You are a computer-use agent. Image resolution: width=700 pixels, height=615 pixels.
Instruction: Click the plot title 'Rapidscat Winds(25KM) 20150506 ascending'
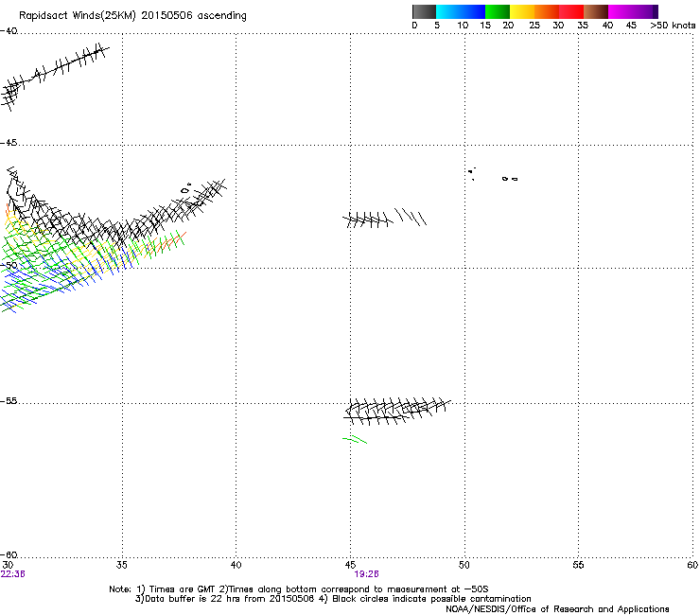pyautogui.click(x=132, y=15)
